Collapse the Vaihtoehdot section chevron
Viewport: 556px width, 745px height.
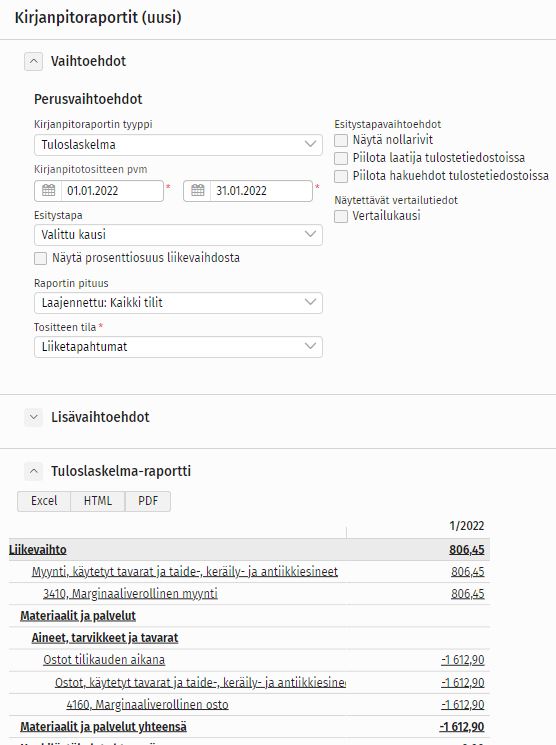point(33,61)
